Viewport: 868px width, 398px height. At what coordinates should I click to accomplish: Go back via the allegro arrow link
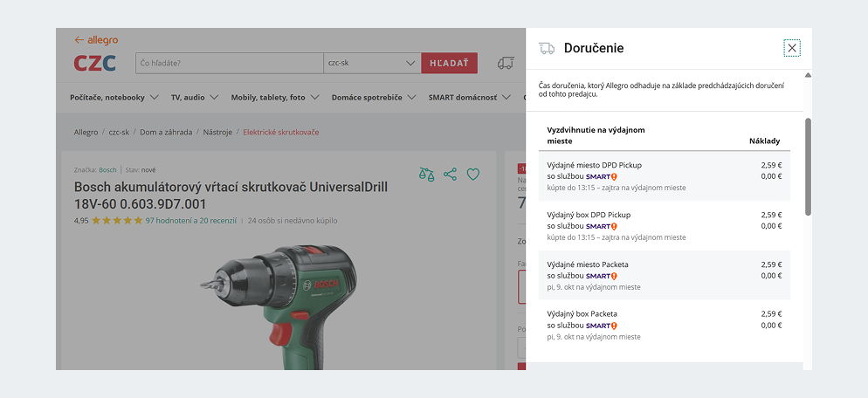point(96,40)
